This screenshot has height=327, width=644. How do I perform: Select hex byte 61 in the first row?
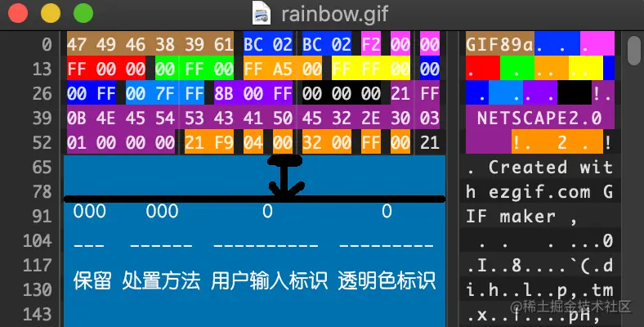coord(224,44)
